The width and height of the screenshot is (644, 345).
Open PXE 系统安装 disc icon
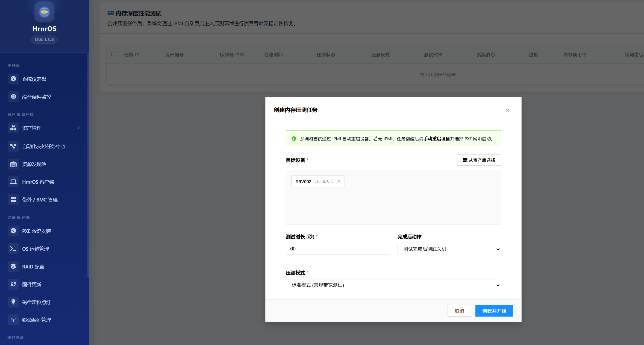[13, 231]
